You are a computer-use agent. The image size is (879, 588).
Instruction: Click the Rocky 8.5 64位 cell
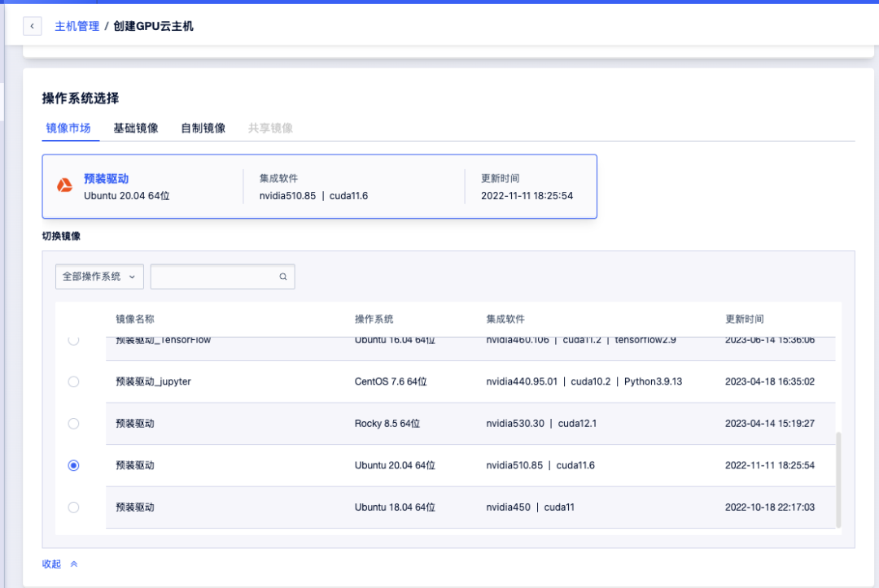point(387,424)
